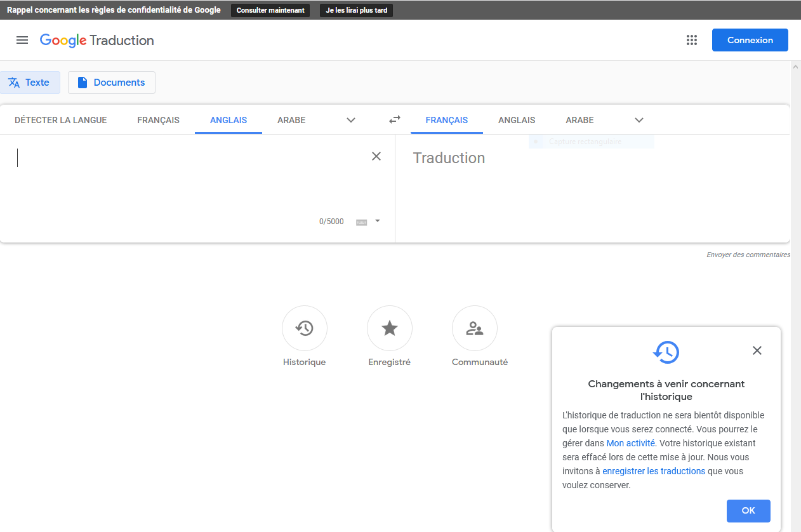Click Je les lirai plus tard
801x532 pixels.
[x=356, y=10]
